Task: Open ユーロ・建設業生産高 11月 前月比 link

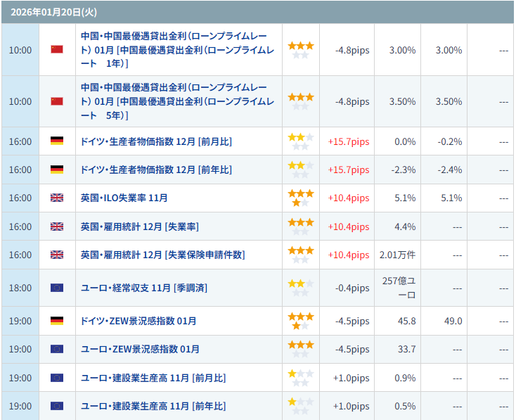Action: 153,378
